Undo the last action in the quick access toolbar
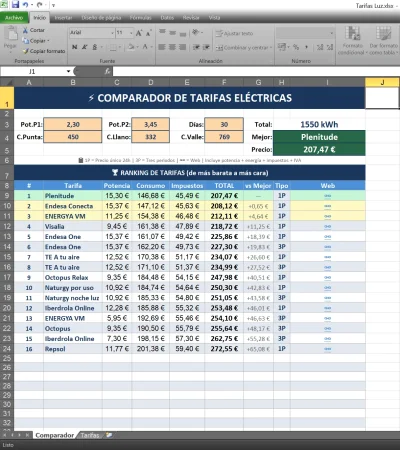Viewport: 400px width, 450px height. (x=25, y=5)
